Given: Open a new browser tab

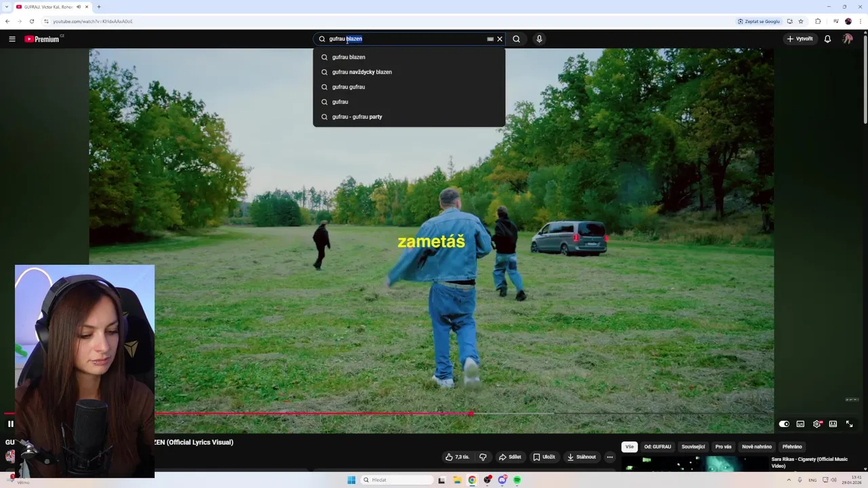Looking at the screenshot, I should point(99,7).
